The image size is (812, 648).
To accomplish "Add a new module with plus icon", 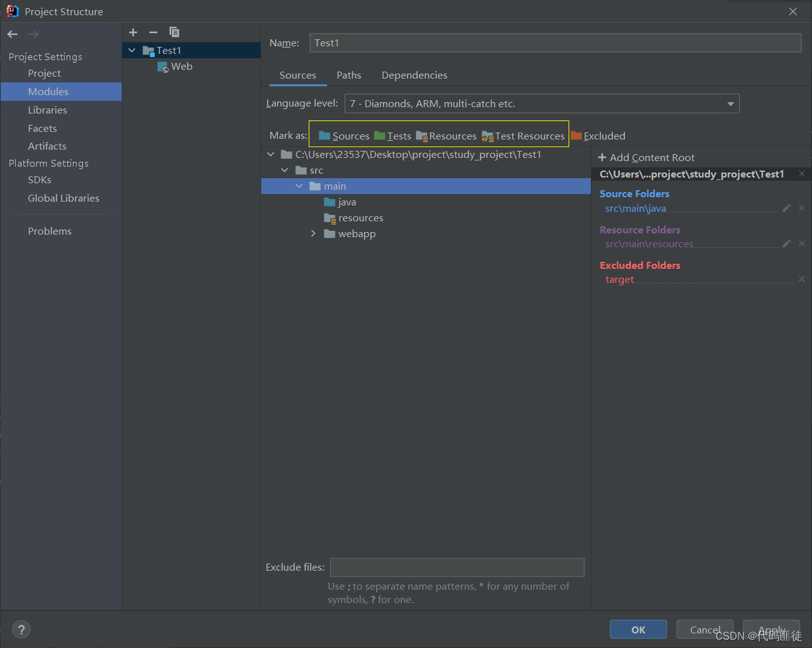I will pos(133,32).
